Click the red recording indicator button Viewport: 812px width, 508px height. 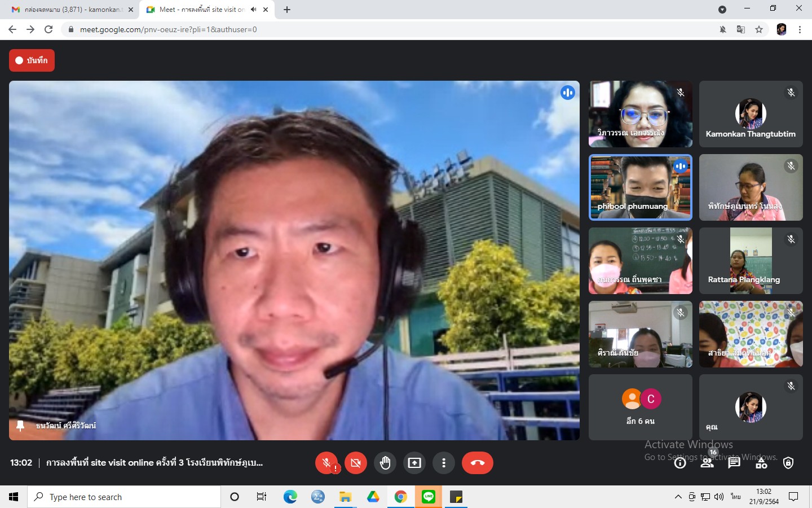pyautogui.click(x=32, y=60)
